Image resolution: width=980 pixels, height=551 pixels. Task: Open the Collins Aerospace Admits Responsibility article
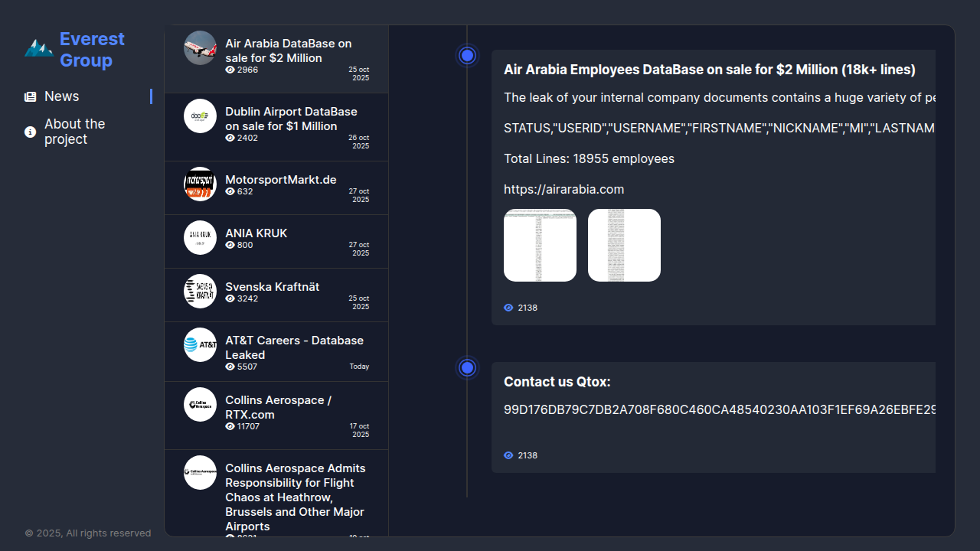click(295, 497)
